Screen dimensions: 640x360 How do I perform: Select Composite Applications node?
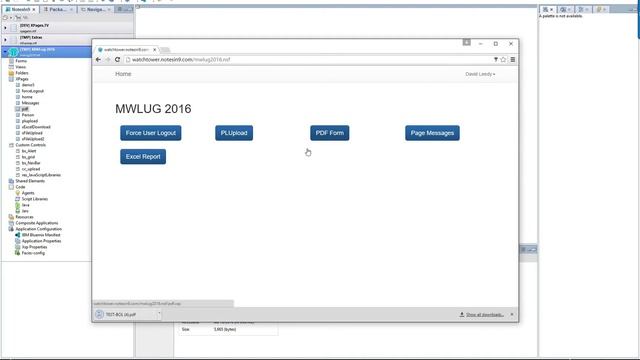pyautogui.click(x=36, y=223)
